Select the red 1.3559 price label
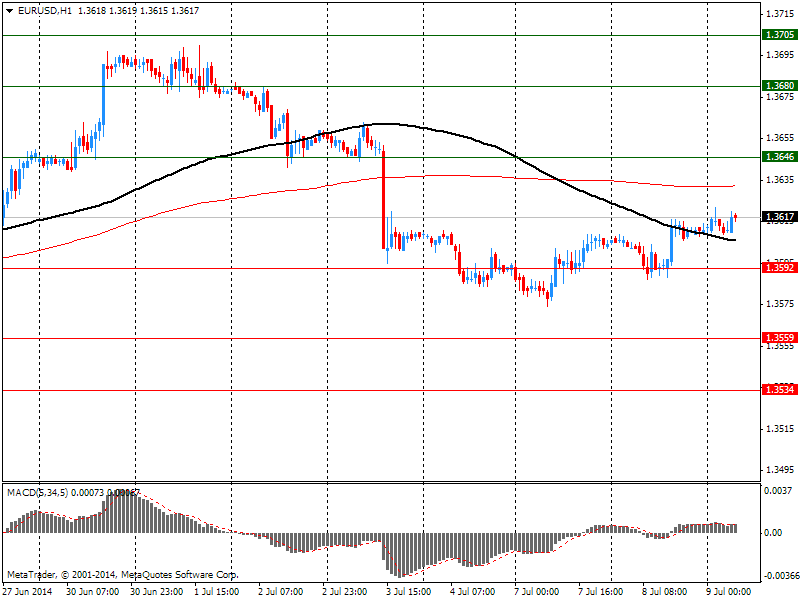 [x=779, y=338]
